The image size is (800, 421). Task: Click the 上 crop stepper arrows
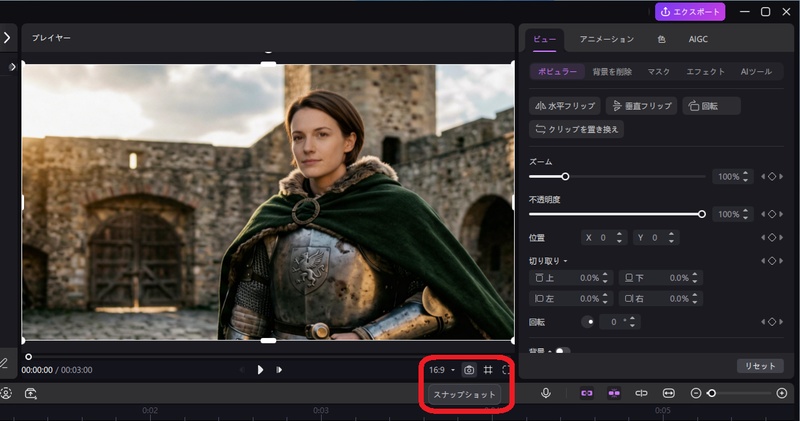click(605, 278)
